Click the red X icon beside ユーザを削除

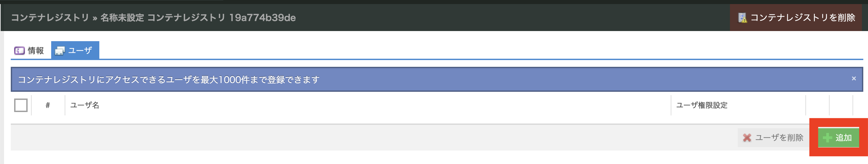pyautogui.click(x=747, y=138)
